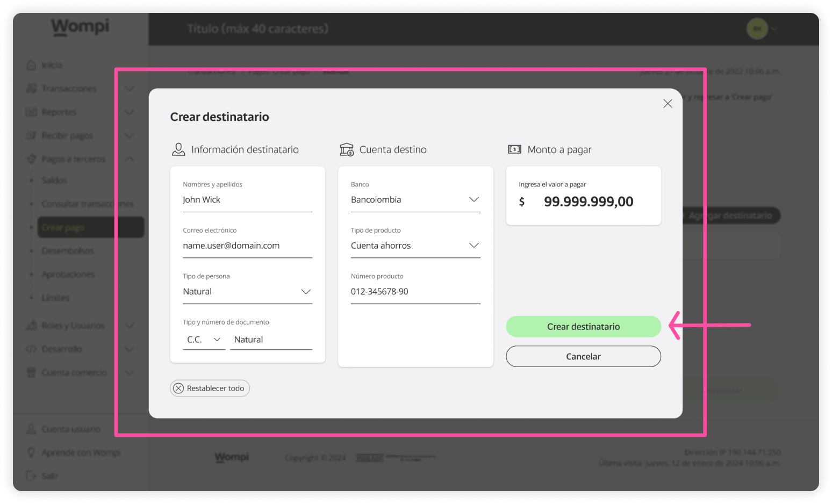Image resolution: width=832 pixels, height=504 pixels.
Task: Click the Nombres y apellidos field
Action: 247,200
